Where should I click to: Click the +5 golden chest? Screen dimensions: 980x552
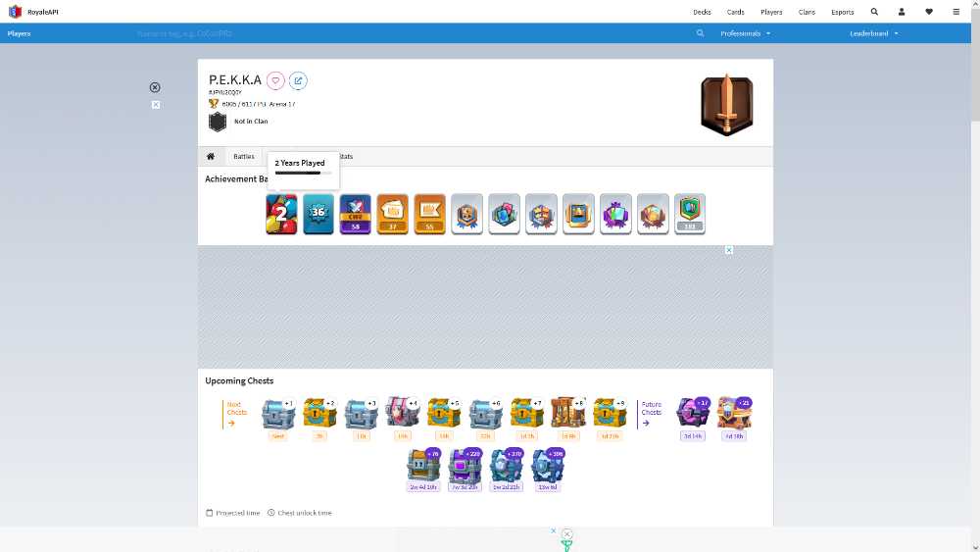pyautogui.click(x=444, y=413)
